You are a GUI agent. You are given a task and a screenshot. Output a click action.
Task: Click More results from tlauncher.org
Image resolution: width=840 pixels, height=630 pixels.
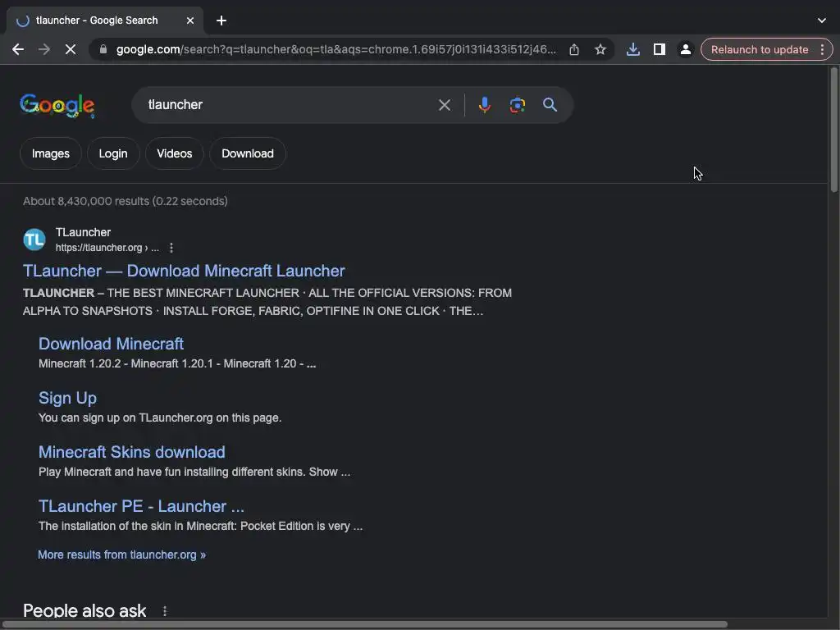(x=121, y=555)
